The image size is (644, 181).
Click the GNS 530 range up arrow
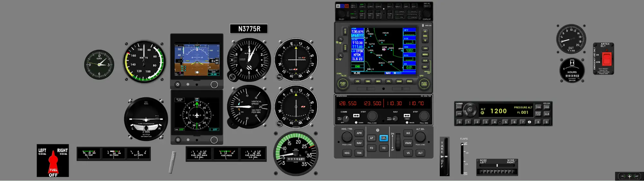(x=425, y=32)
